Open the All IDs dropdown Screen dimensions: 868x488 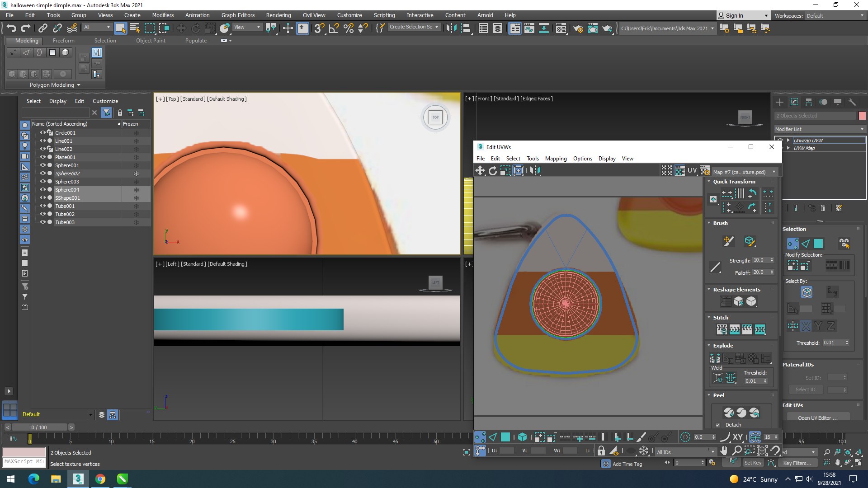coord(685,452)
